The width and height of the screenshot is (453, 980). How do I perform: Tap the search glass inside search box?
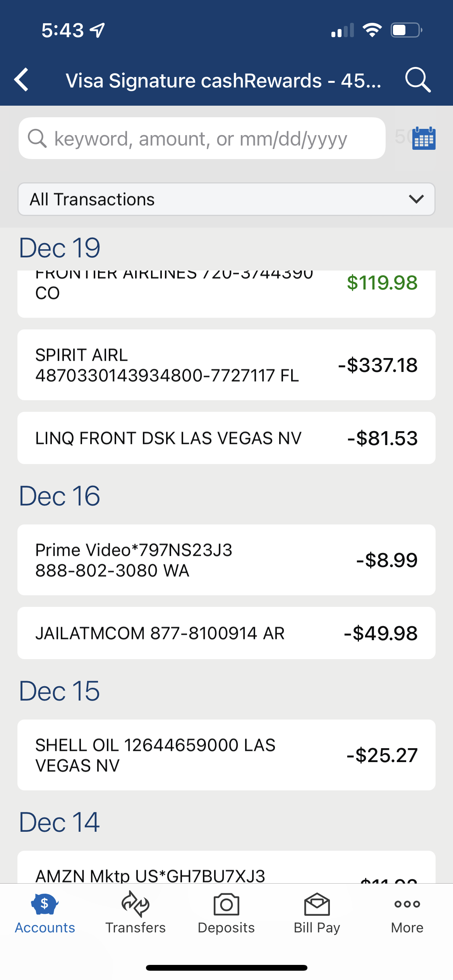point(37,139)
